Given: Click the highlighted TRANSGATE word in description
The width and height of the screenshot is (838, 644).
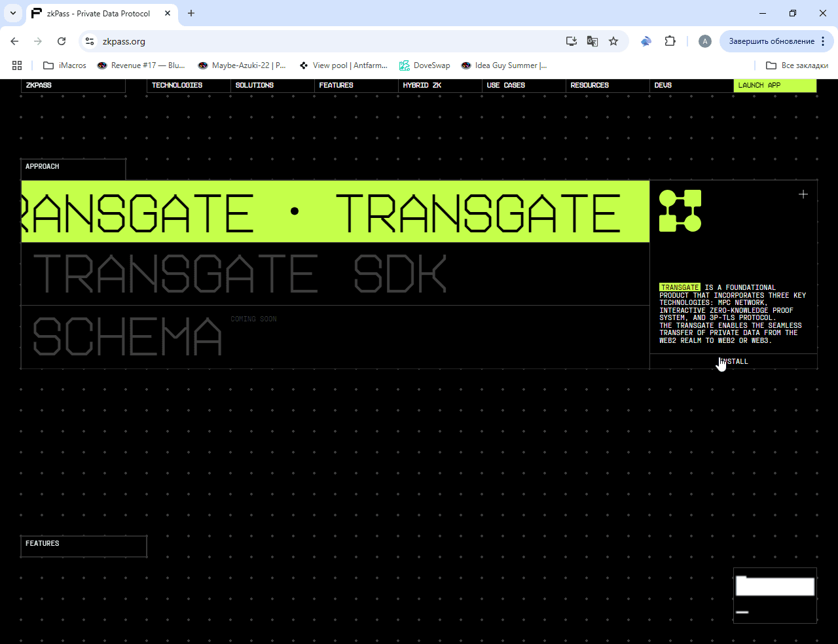Looking at the screenshot, I should pos(680,287).
